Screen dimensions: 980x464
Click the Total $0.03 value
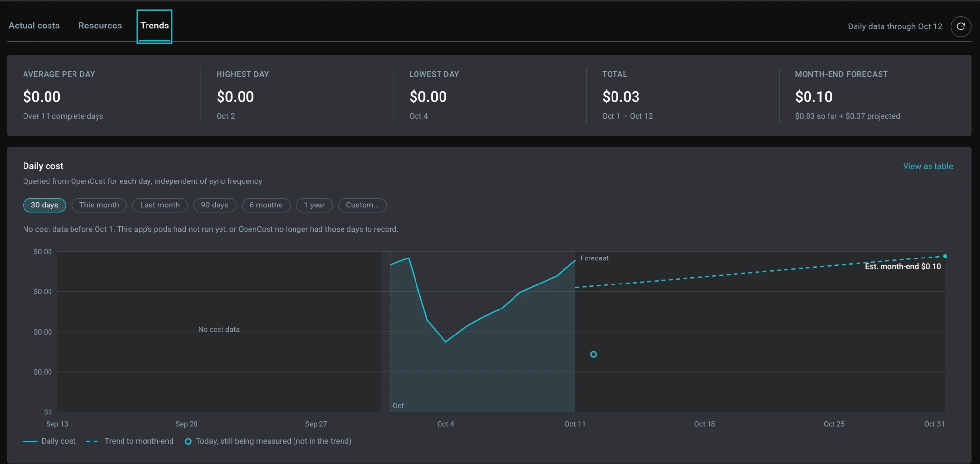[x=621, y=97]
